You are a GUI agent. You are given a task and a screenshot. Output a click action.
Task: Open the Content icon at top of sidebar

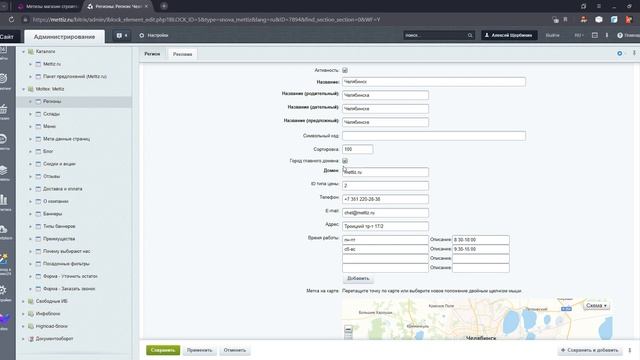4,50
